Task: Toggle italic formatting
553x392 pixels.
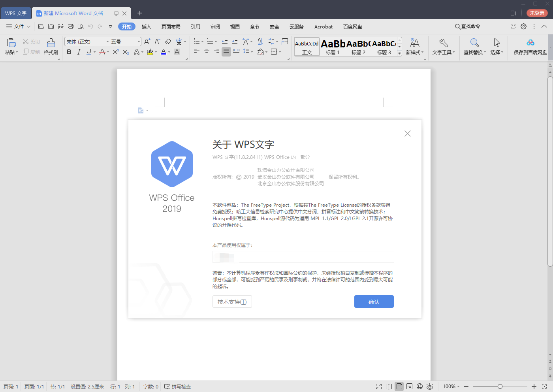Action: pyautogui.click(x=79, y=52)
